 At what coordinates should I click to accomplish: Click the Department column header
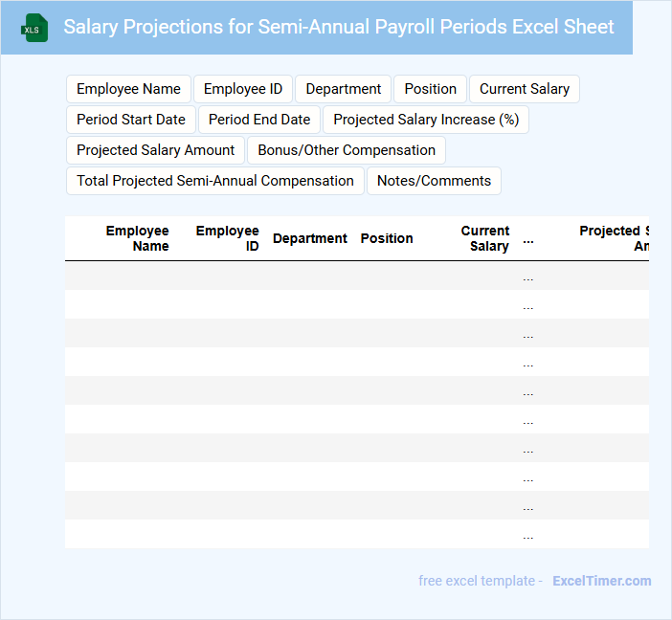click(309, 238)
